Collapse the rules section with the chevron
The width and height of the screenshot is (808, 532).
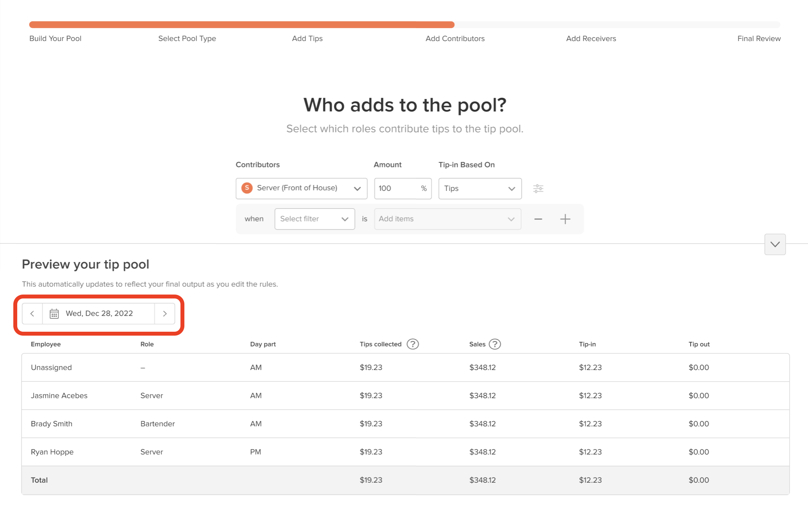click(774, 244)
